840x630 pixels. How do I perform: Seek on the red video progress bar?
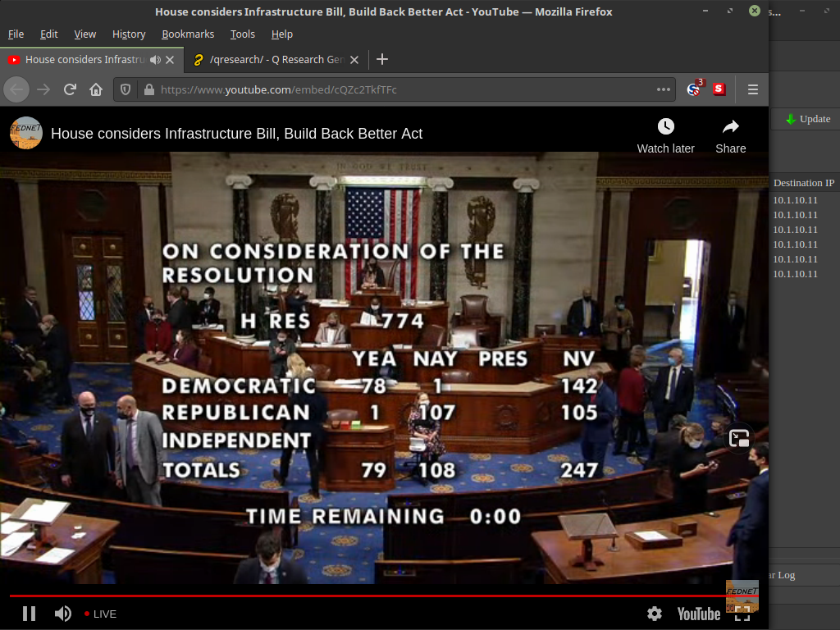pos(384,596)
